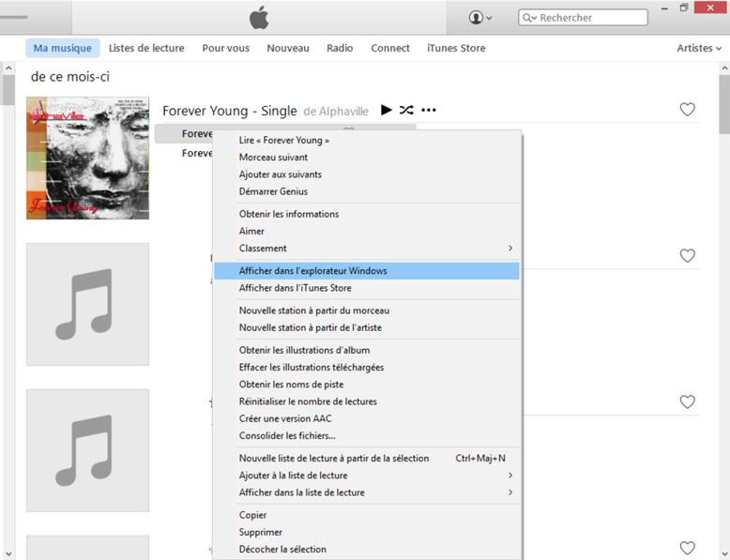Select Effacer les illustrations téléchargées
The image size is (730, 560).
pyautogui.click(x=366, y=368)
